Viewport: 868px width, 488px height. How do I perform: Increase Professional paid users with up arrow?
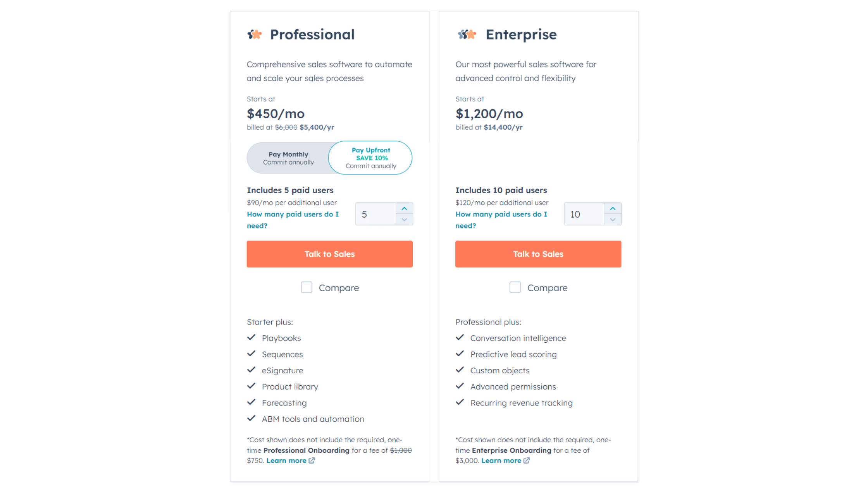tap(404, 208)
